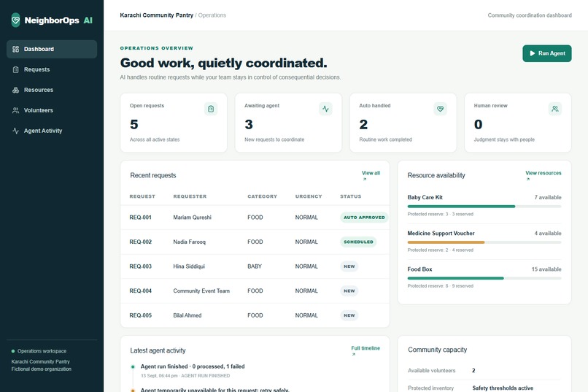This screenshot has height=392, width=588.
Task: Select request REQ-003
Action: pyautogui.click(x=141, y=266)
